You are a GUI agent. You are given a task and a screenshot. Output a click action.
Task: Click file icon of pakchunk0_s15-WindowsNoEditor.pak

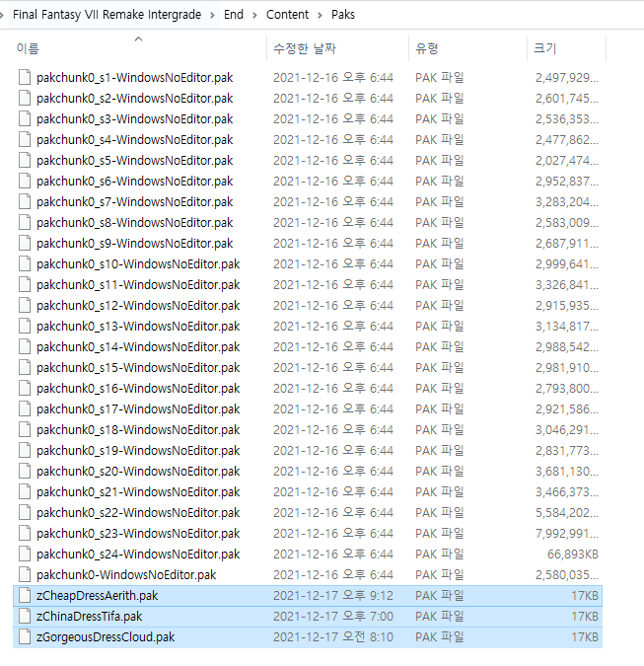25,367
